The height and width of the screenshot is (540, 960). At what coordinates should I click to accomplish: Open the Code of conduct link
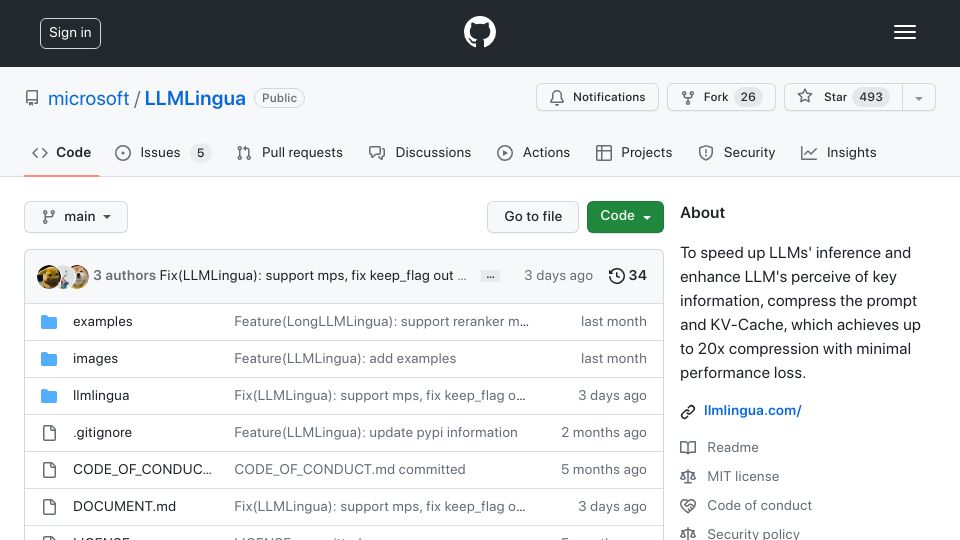click(x=759, y=506)
